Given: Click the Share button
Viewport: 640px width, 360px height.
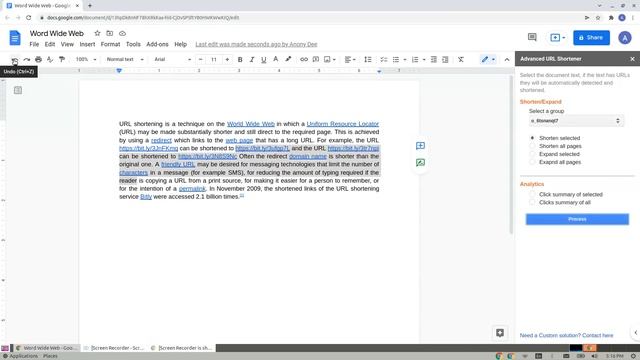Looking at the screenshot, I should (x=591, y=38).
